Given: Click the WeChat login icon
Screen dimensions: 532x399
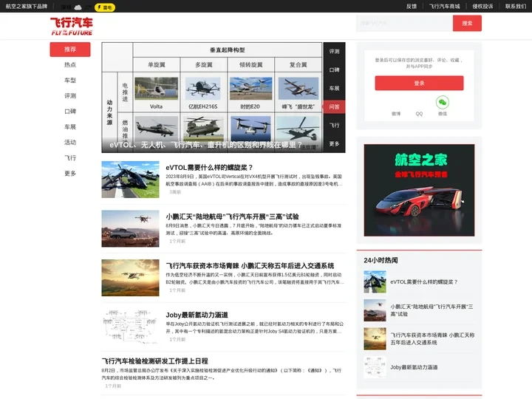Looking at the screenshot, I should 442,102.
